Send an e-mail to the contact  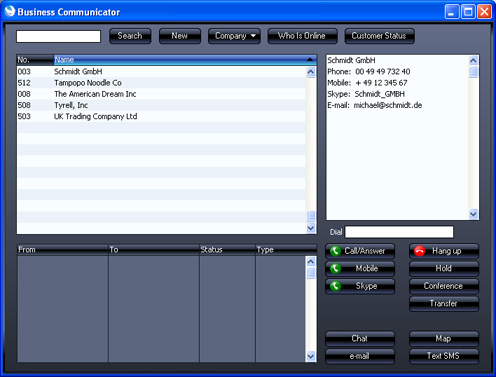tap(360, 356)
